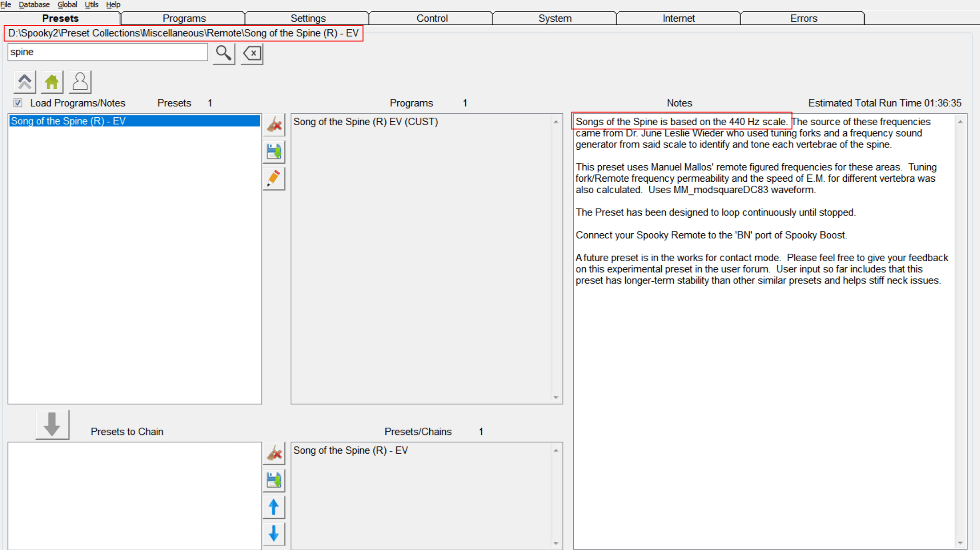Open the Database menu
This screenshot has height=550, width=980.
click(34, 4)
